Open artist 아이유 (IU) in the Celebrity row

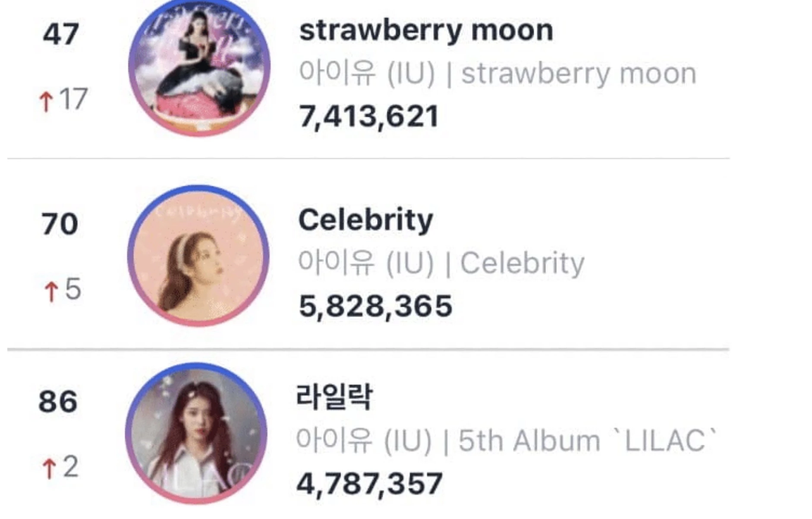[x=366, y=263]
